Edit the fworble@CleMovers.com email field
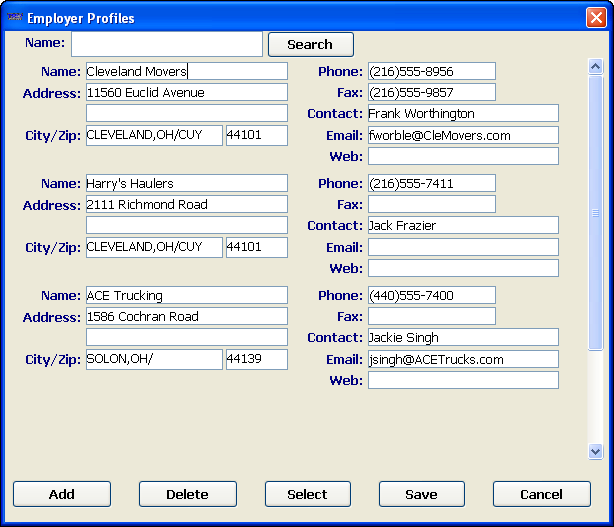Screen dimensions: 614x527 (x=463, y=135)
